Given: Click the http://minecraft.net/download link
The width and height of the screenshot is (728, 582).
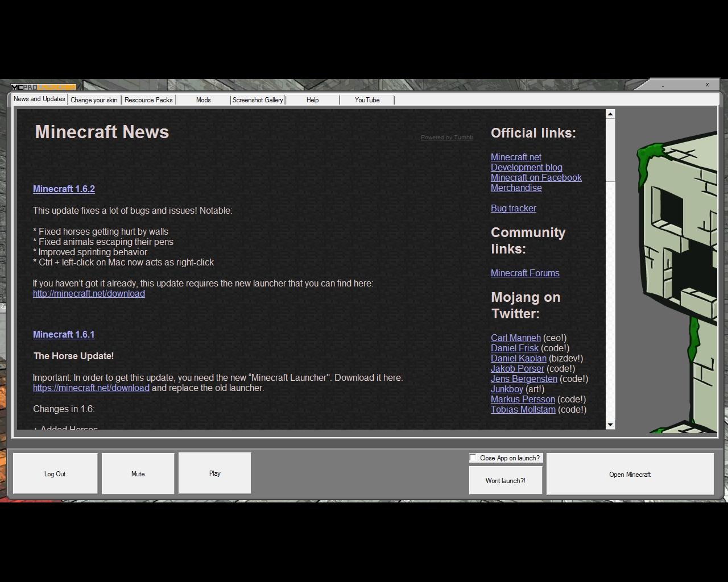Looking at the screenshot, I should pos(89,293).
